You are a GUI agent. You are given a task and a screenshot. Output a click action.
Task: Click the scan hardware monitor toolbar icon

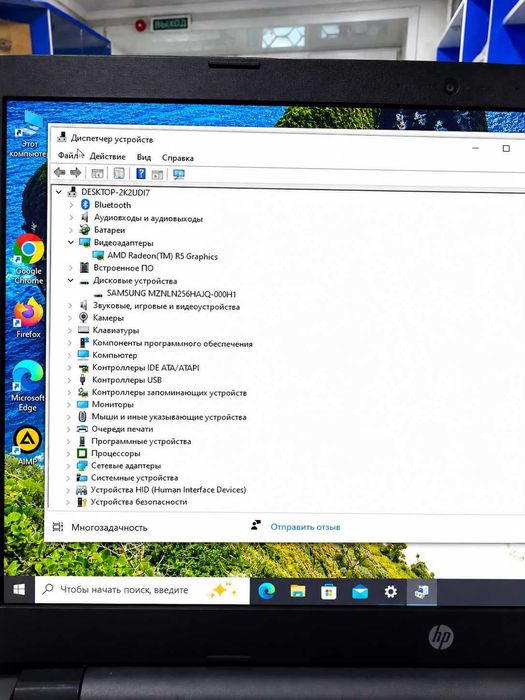pyautogui.click(x=179, y=175)
